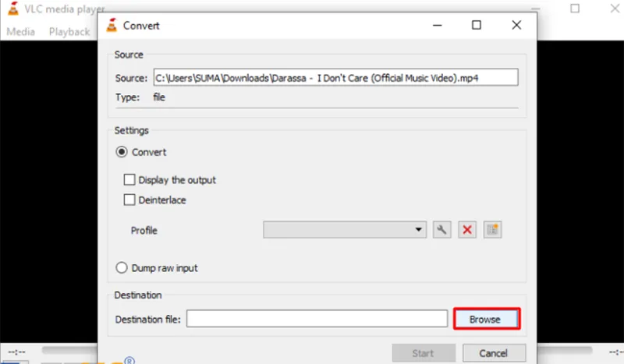
Task: Click the Destination file input field
Action: (317, 319)
